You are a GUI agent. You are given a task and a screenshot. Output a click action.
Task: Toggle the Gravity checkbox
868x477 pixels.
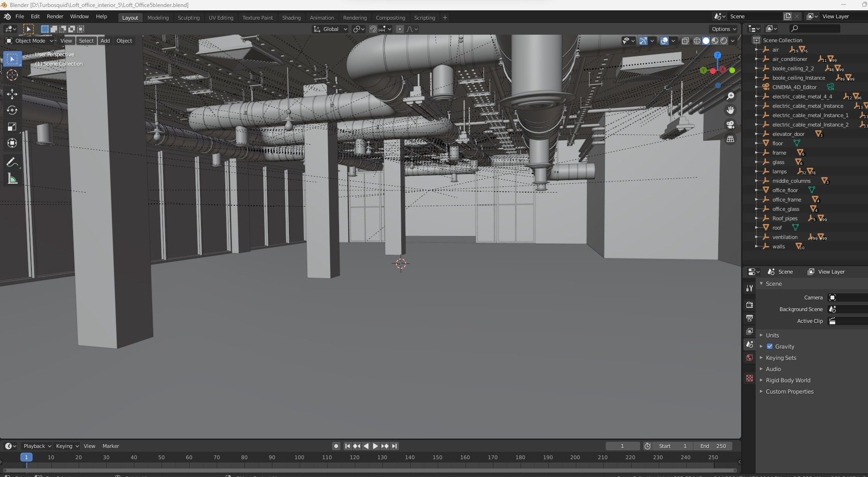pyautogui.click(x=770, y=347)
